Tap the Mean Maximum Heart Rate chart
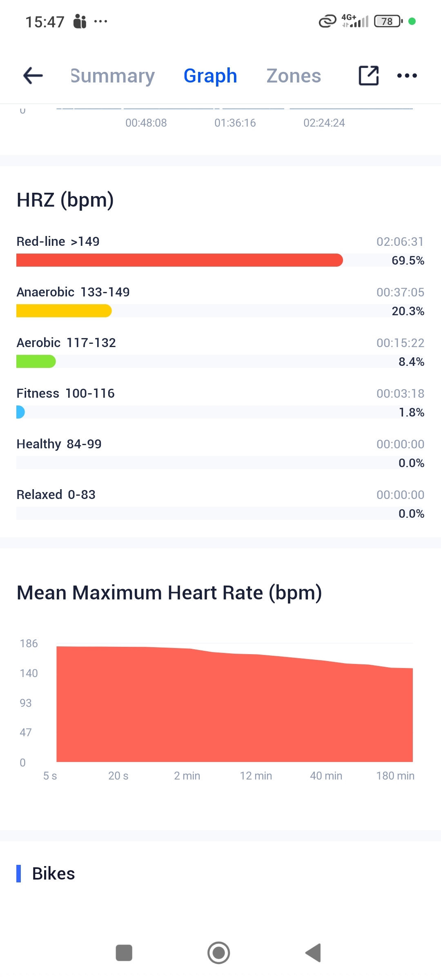 [x=234, y=704]
